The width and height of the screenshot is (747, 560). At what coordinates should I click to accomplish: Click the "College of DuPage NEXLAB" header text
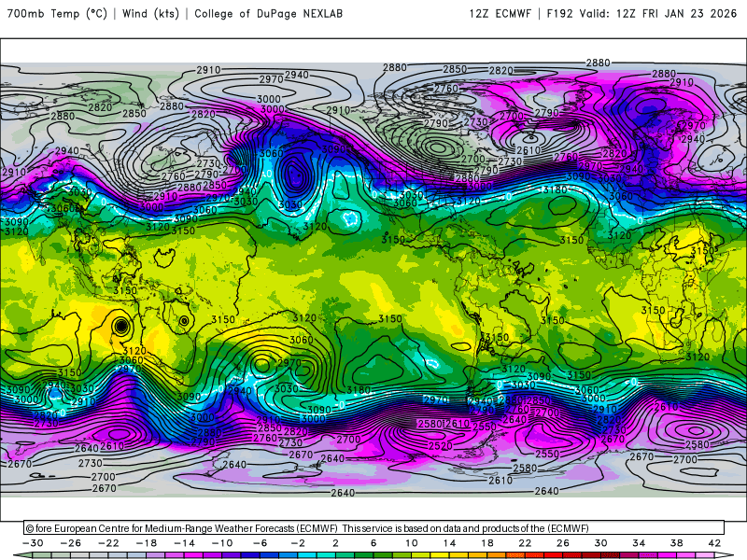click(268, 14)
